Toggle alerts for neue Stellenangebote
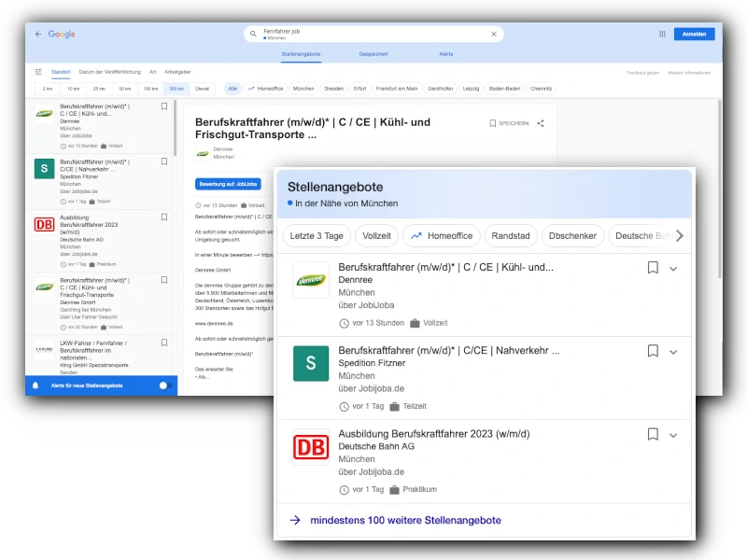The width and height of the screenshot is (747, 560). pyautogui.click(x=165, y=385)
